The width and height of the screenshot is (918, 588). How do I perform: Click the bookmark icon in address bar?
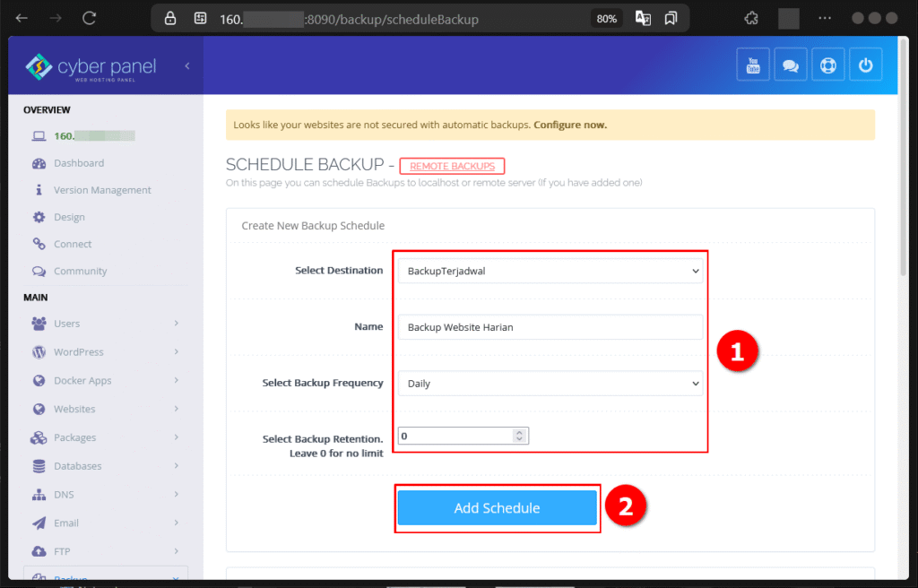tap(671, 19)
